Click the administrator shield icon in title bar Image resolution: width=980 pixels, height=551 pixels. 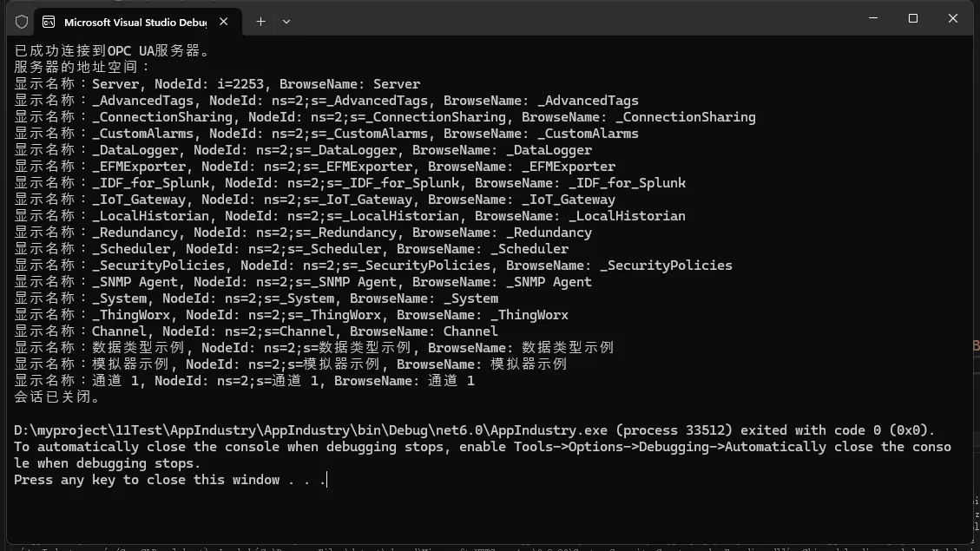coord(22,22)
